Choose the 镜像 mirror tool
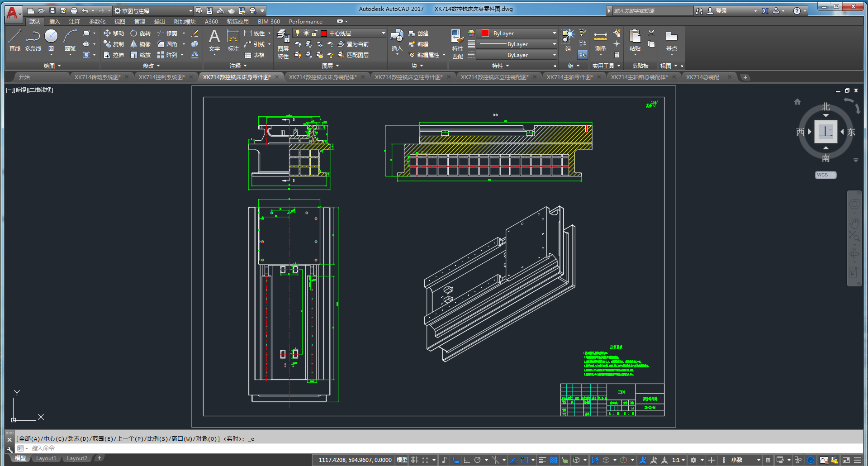This screenshot has height=466, width=868. pos(140,44)
